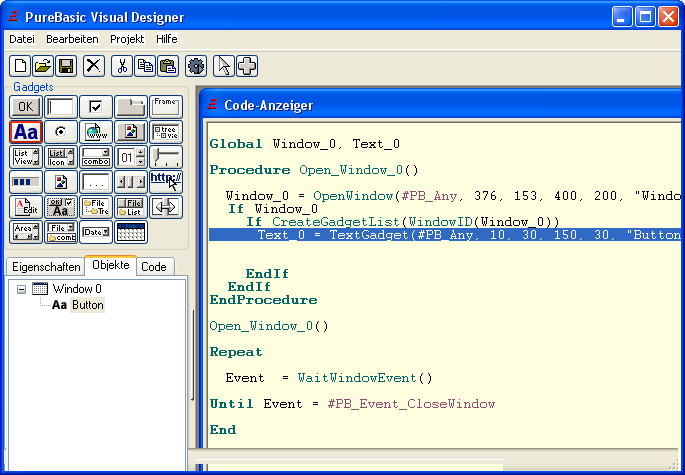Image resolution: width=685 pixels, height=475 pixels.
Task: Cut with the scissors toolbar icon
Action: tap(122, 66)
